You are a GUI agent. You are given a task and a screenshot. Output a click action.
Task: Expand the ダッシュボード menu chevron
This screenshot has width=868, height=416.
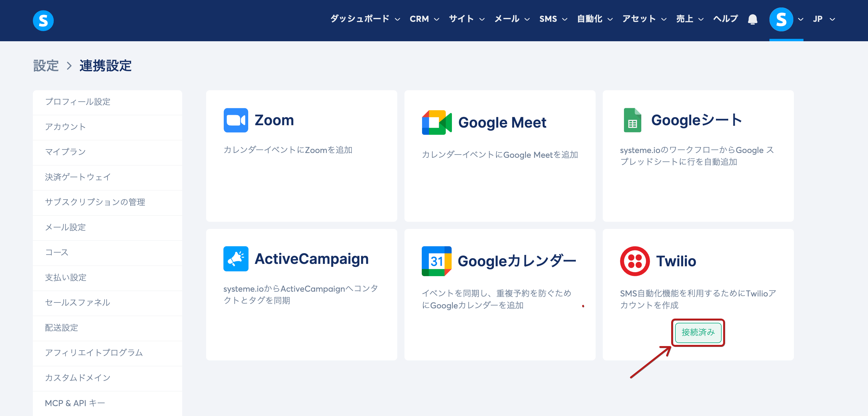click(x=398, y=19)
